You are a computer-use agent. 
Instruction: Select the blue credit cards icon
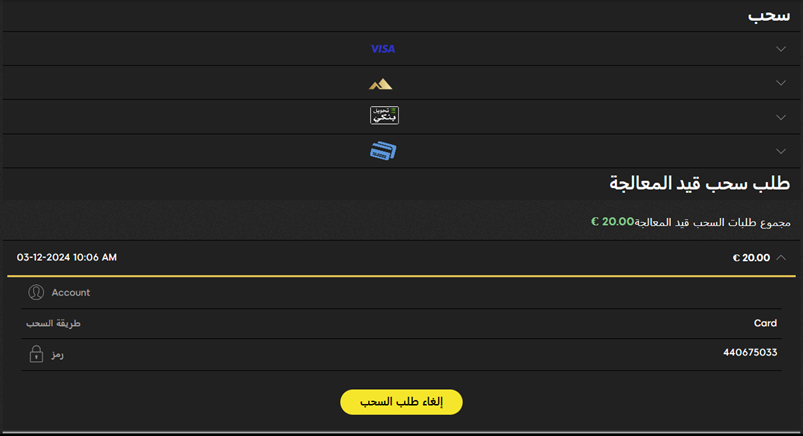(383, 151)
